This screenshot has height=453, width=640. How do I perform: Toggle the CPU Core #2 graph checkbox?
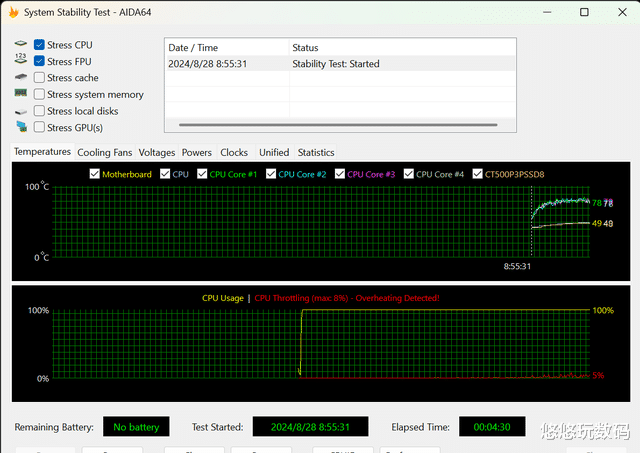tap(271, 174)
